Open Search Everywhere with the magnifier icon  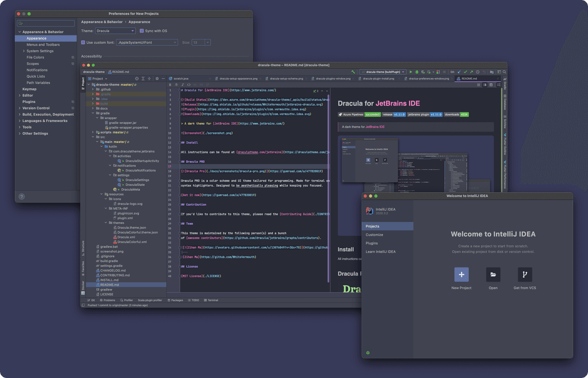pos(504,72)
